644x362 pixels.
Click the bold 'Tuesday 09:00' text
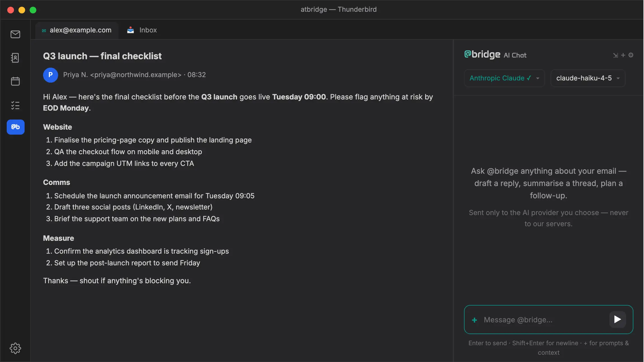pyautogui.click(x=299, y=97)
